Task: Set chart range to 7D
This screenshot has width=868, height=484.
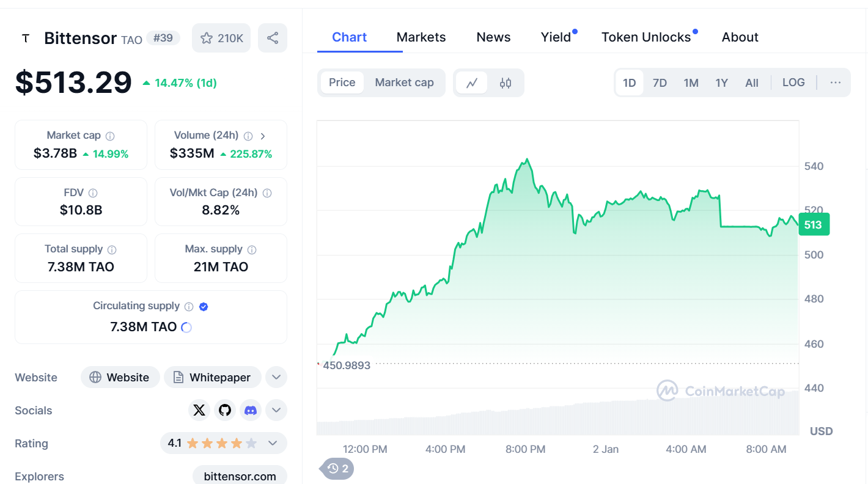Action: (660, 82)
